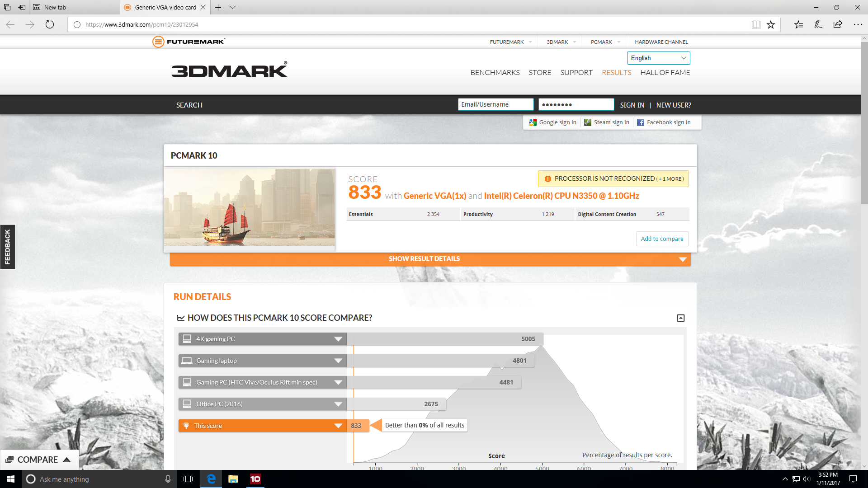Click the password input field
The height and width of the screenshot is (488, 868).
(x=576, y=104)
